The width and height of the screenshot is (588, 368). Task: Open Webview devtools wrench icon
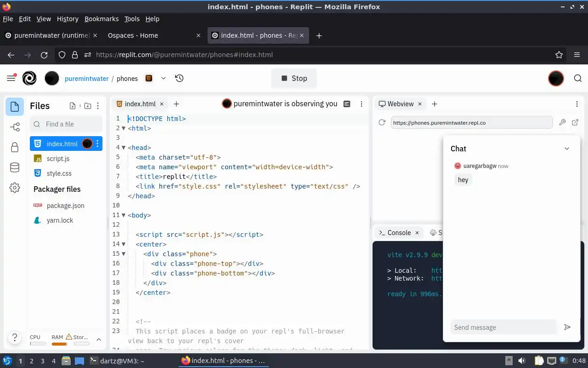coord(562,122)
